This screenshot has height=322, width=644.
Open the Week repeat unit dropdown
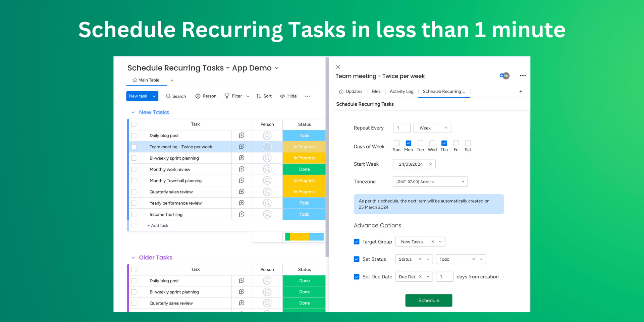coord(432,128)
